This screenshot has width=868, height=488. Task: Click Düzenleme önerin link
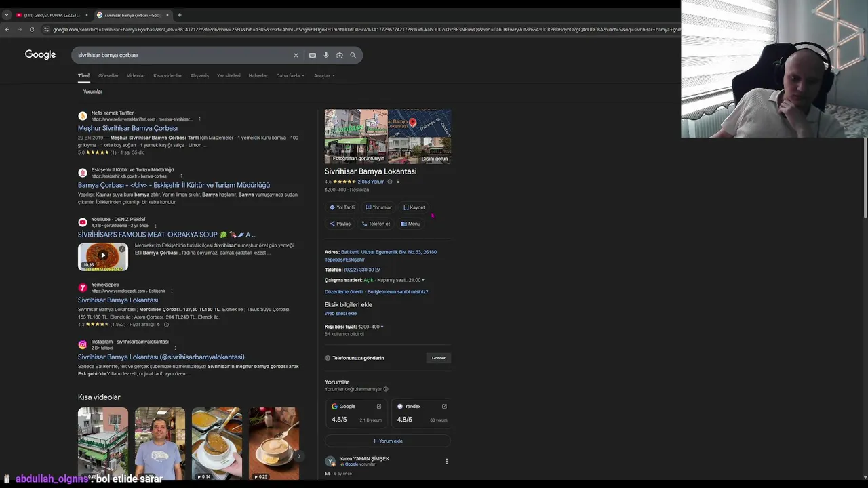point(344,292)
